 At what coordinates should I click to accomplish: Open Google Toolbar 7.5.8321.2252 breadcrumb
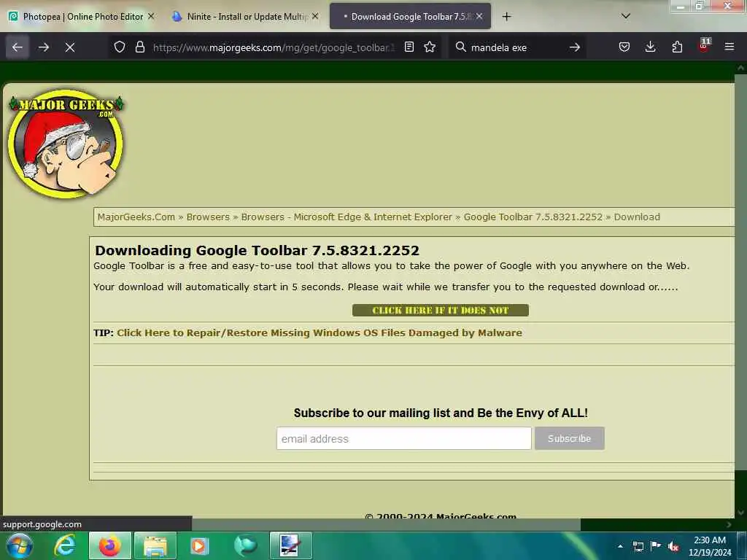tap(533, 217)
